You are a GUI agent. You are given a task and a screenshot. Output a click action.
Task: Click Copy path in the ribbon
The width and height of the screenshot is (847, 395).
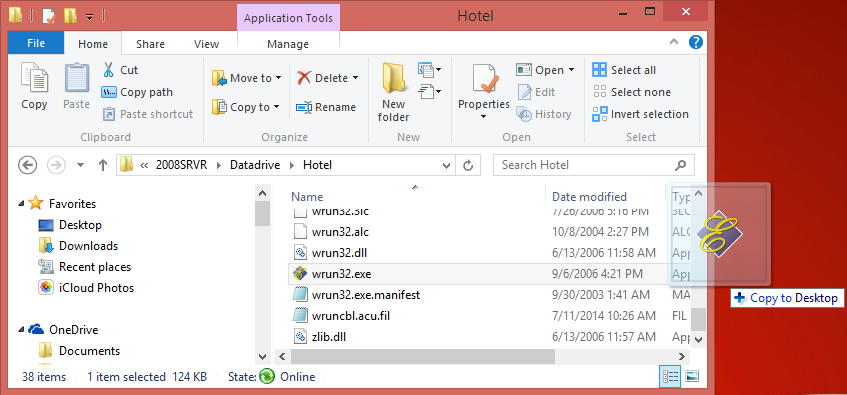(x=137, y=92)
